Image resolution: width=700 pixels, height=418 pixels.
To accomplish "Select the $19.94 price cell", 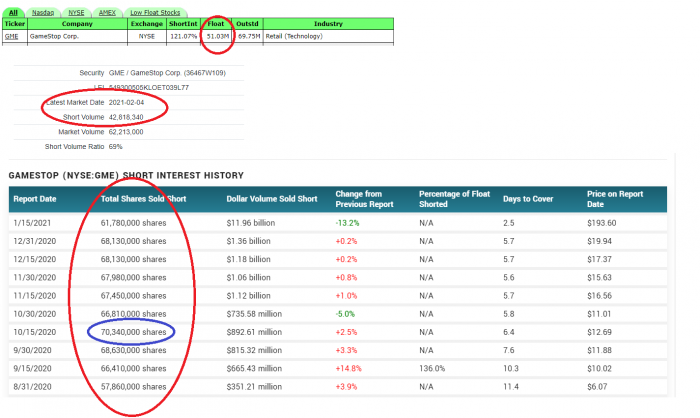I will [x=599, y=241].
